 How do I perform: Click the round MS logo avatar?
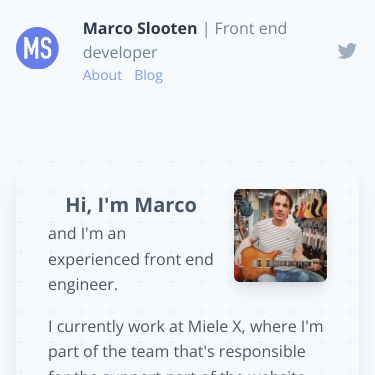click(x=37, y=48)
